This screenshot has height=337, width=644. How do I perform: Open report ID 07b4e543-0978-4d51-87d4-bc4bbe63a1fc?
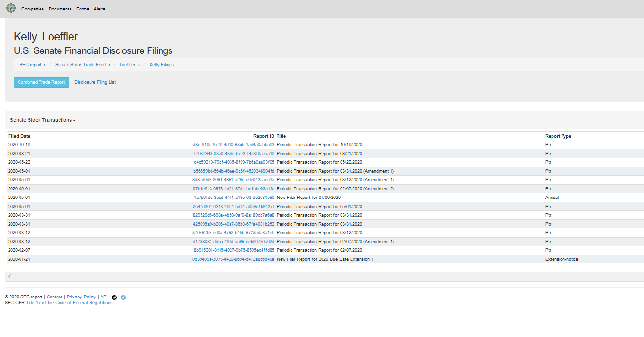[x=233, y=189]
